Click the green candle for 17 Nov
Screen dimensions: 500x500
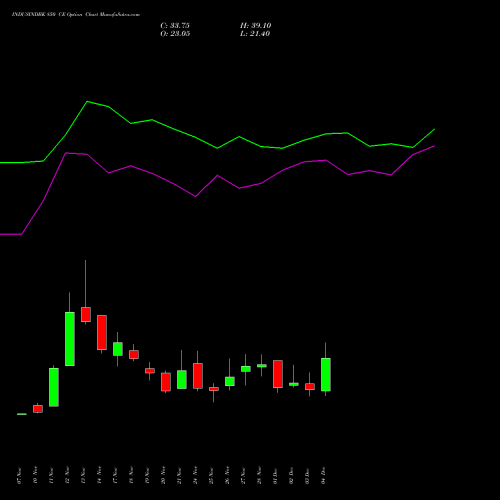pyautogui.click(x=118, y=349)
